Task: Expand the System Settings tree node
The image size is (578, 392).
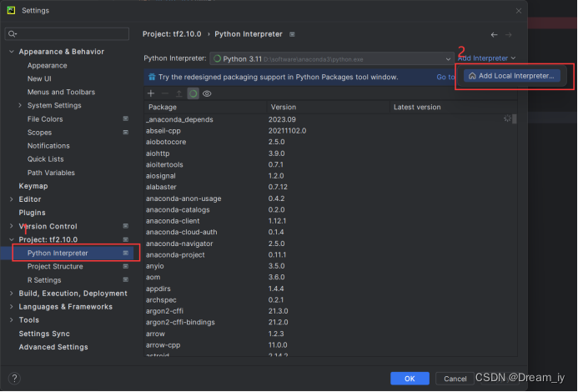Action: 20,106
